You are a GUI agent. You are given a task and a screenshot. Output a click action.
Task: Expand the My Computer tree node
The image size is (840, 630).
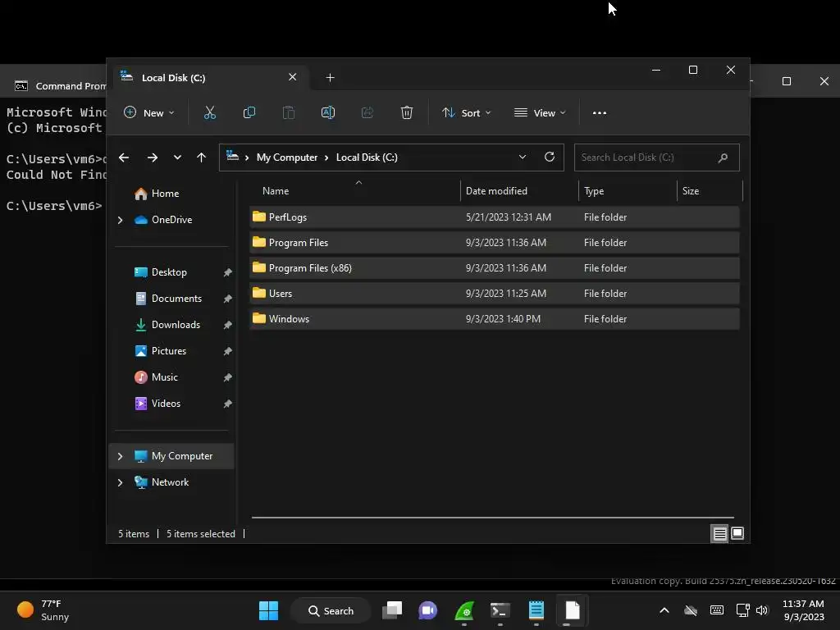pyautogui.click(x=120, y=456)
